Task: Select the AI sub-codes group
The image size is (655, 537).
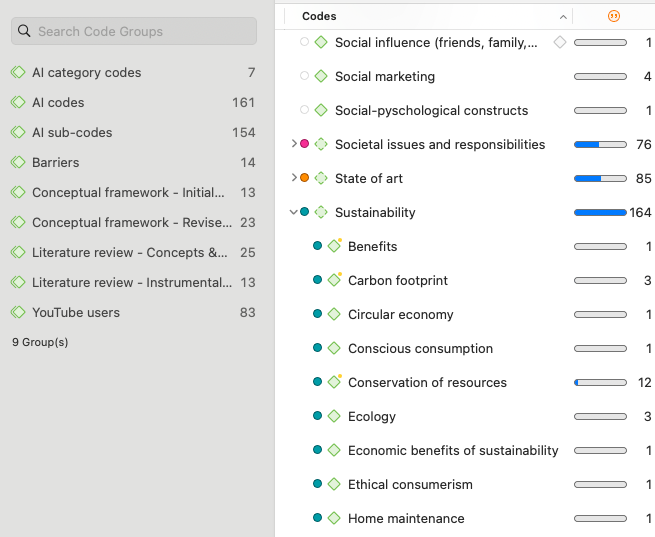Action: pyautogui.click(x=72, y=133)
